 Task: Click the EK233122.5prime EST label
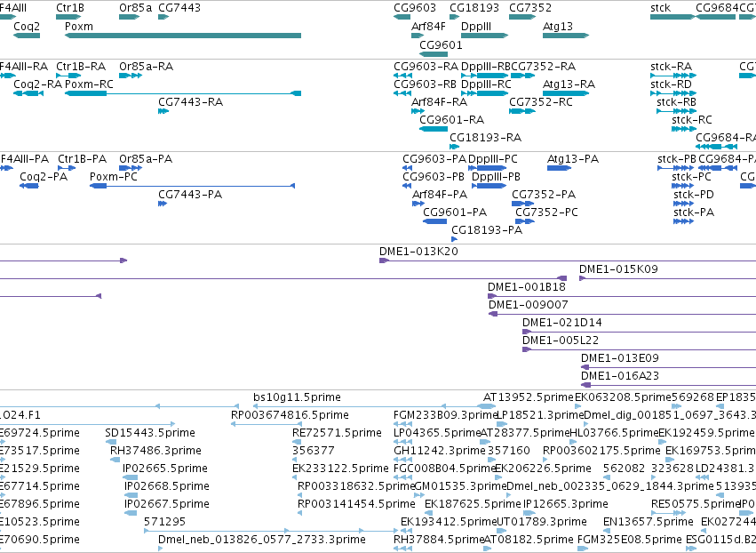coord(340,469)
